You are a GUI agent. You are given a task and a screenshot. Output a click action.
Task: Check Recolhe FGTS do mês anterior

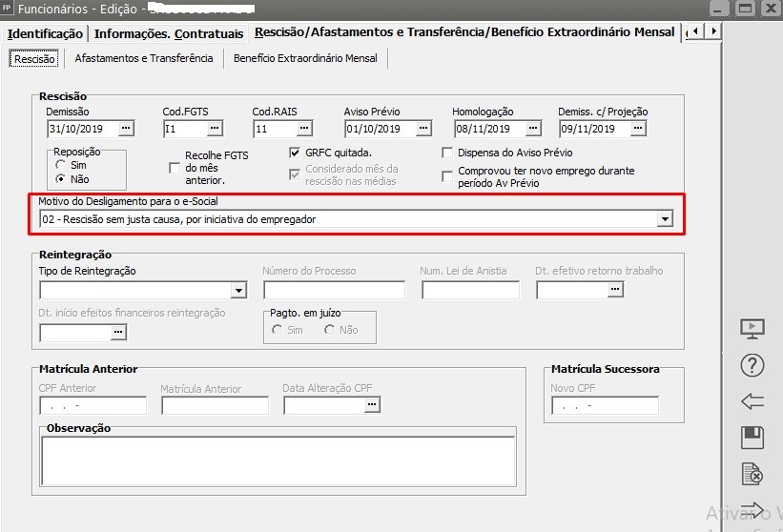pos(174,168)
